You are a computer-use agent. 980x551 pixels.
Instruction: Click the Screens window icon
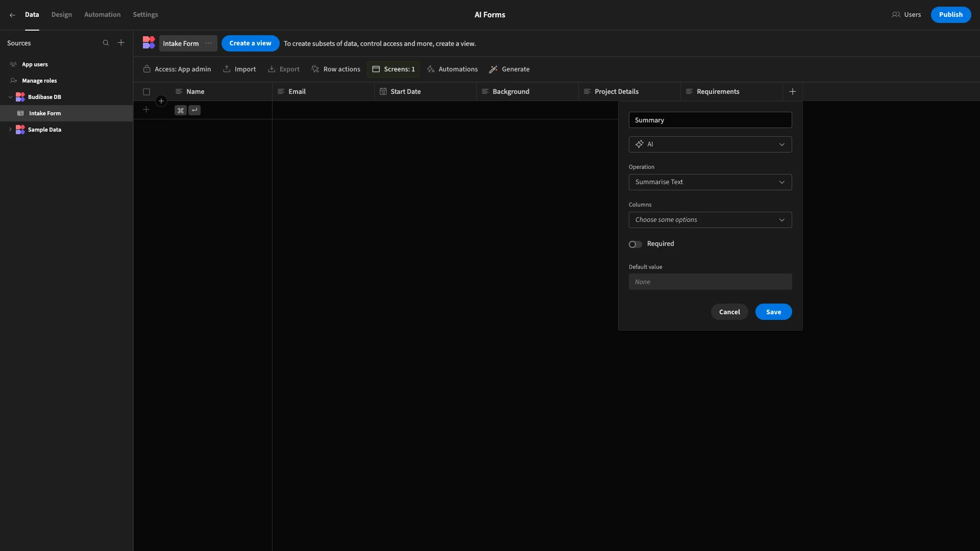pyautogui.click(x=376, y=69)
